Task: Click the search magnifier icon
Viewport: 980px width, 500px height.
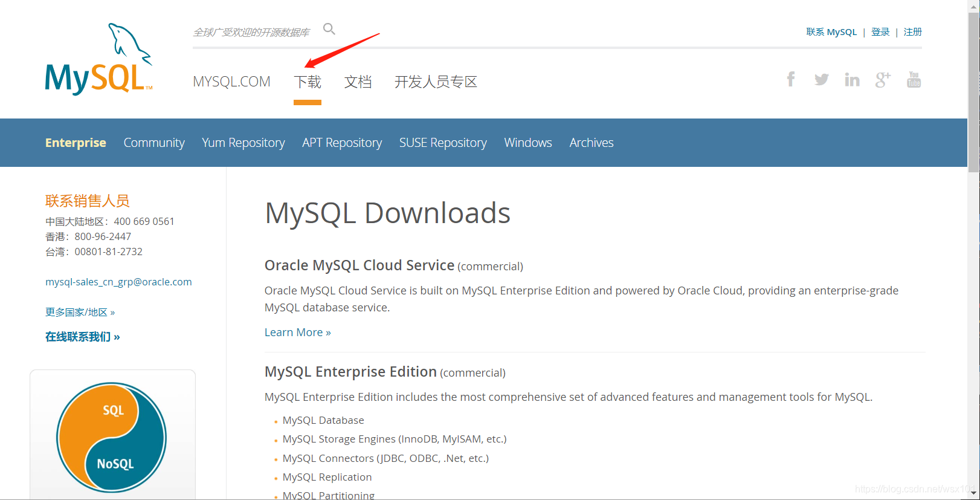Action: (329, 28)
